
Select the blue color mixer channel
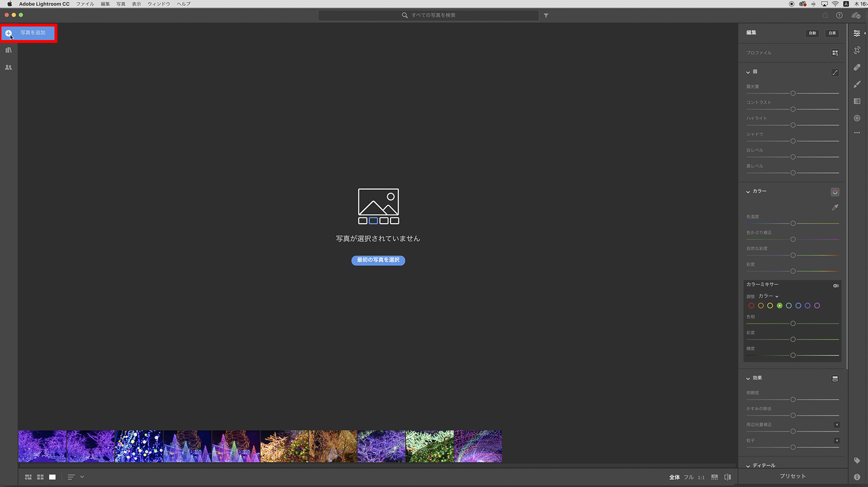[x=798, y=306]
